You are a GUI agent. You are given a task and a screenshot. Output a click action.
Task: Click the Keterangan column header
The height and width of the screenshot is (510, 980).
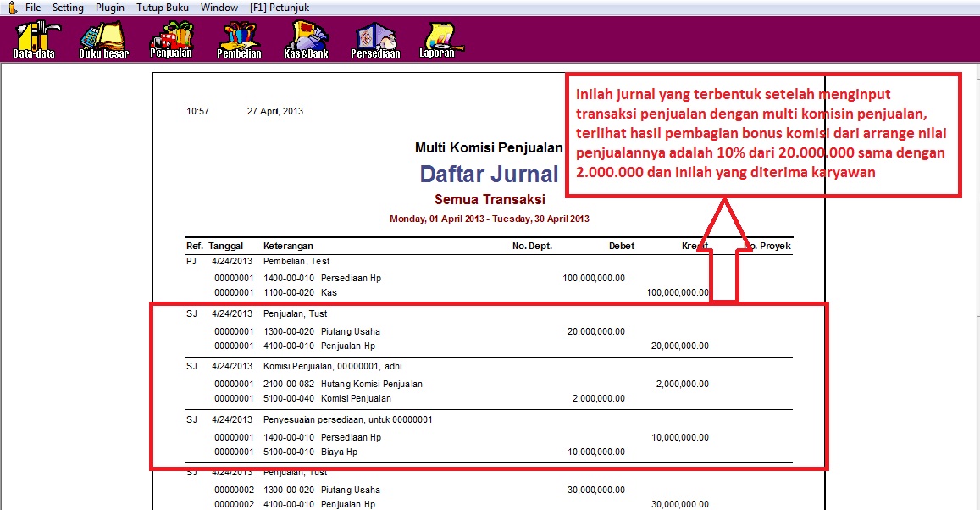pyautogui.click(x=288, y=246)
